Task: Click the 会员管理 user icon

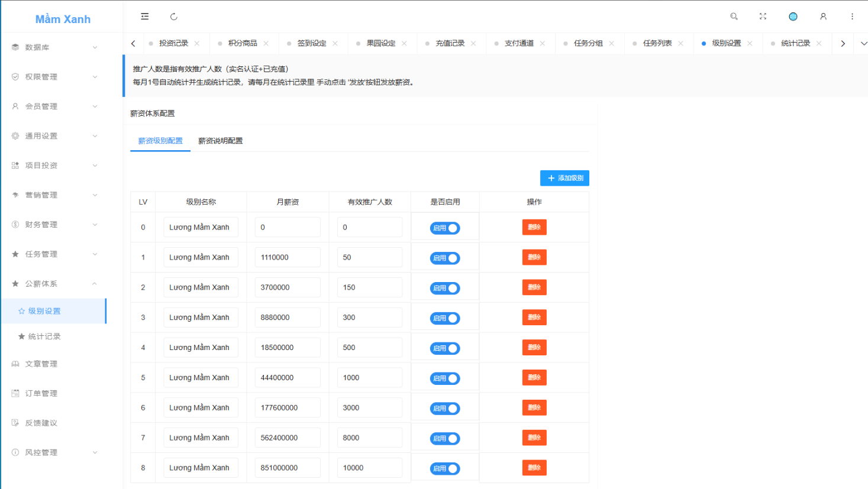Action: 15,106
